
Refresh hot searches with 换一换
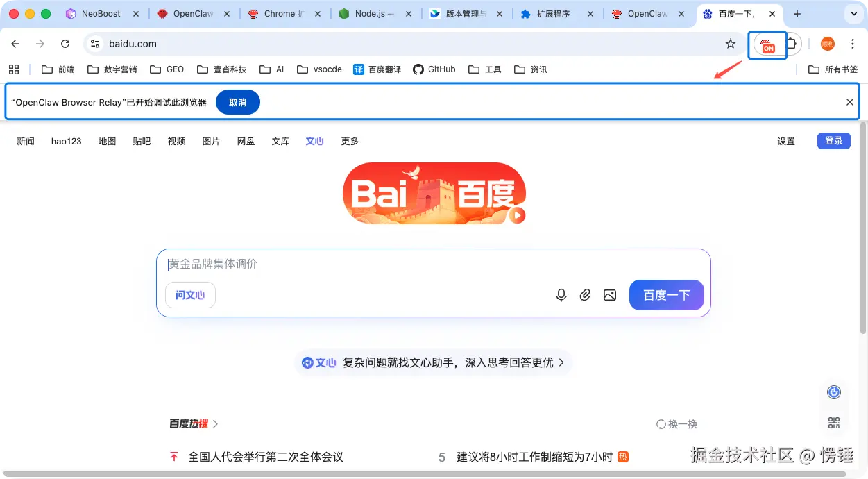click(x=677, y=424)
